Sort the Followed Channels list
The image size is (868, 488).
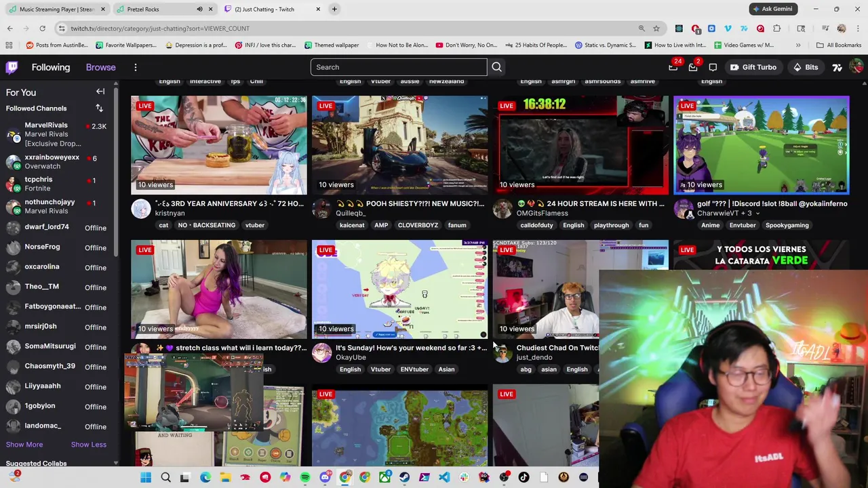pos(99,108)
